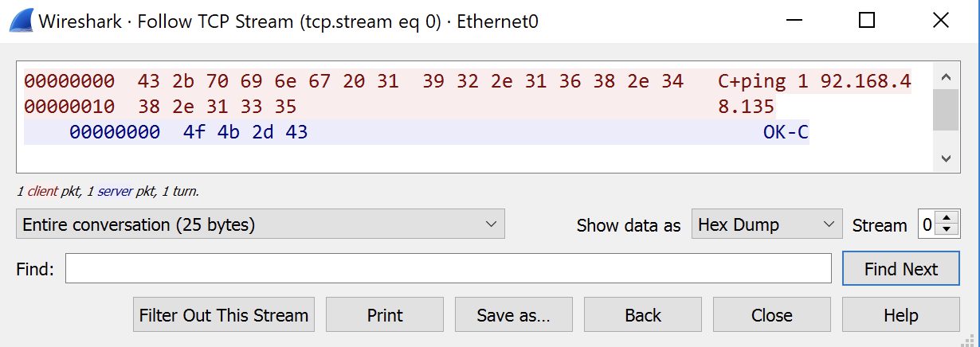The height and width of the screenshot is (347, 980).
Task: Click the Print button
Action: click(x=385, y=315)
